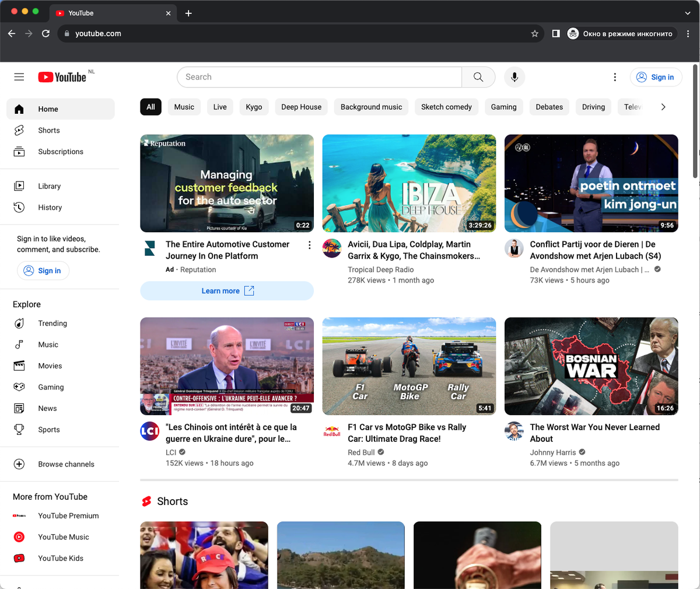The image size is (700, 589).
Task: Open the three-dot settings menu in header
Action: [x=615, y=77]
